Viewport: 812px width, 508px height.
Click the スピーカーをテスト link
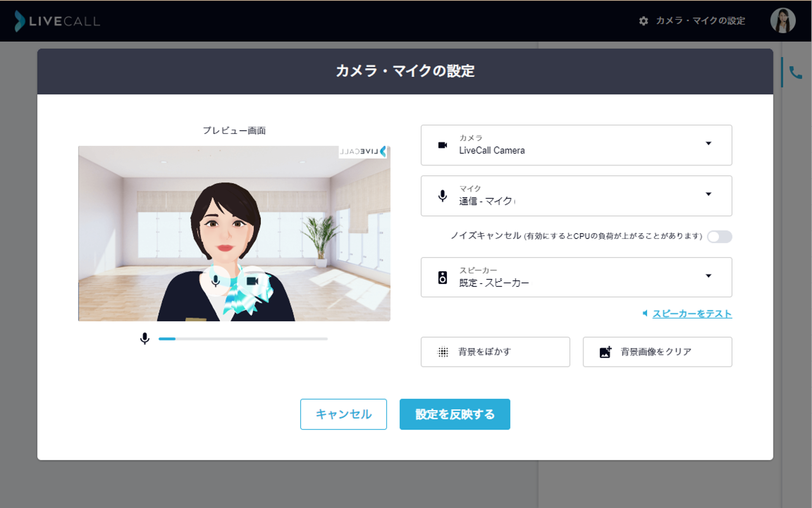point(692,313)
